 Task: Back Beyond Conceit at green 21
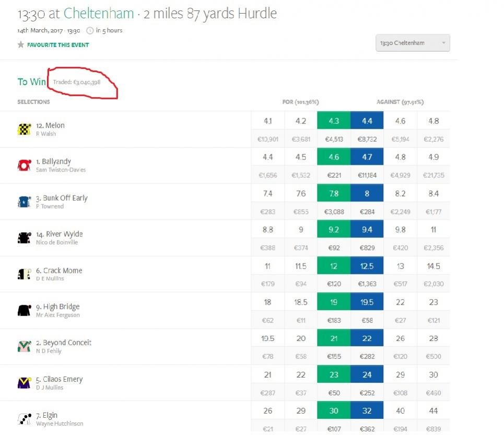(334, 338)
